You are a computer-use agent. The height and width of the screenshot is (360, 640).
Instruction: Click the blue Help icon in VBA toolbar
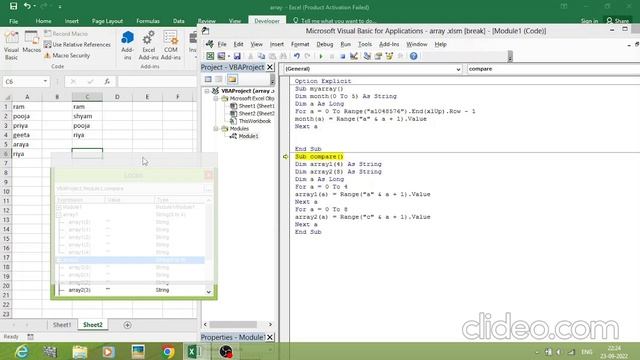(x=413, y=56)
